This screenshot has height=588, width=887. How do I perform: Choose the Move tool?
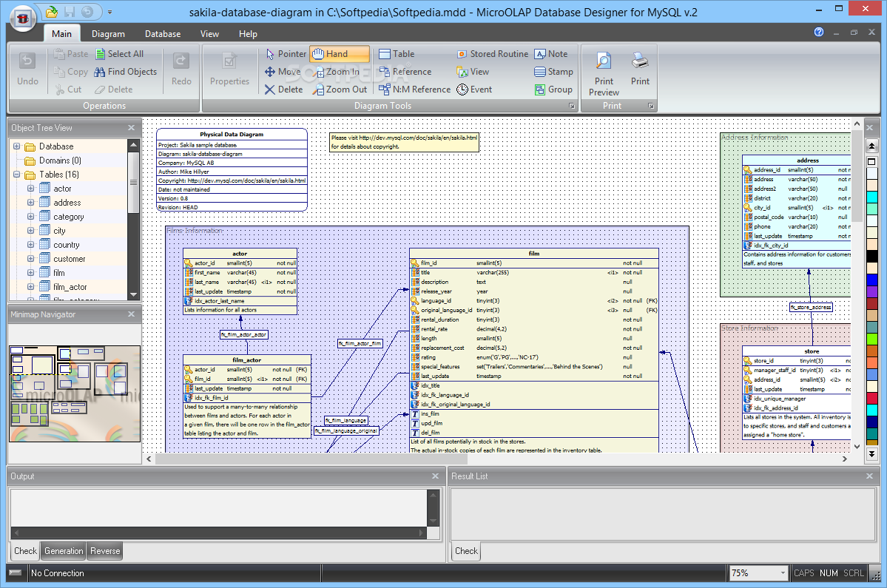(x=283, y=71)
